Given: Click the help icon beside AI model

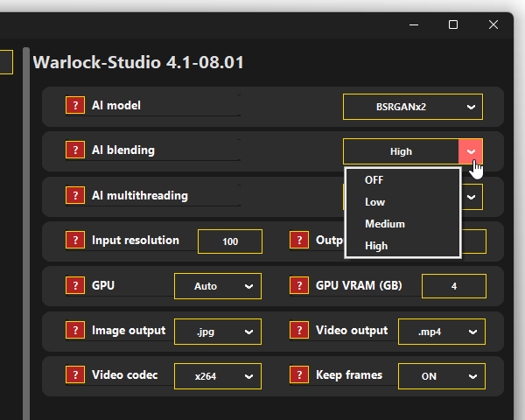Looking at the screenshot, I should 75,106.
